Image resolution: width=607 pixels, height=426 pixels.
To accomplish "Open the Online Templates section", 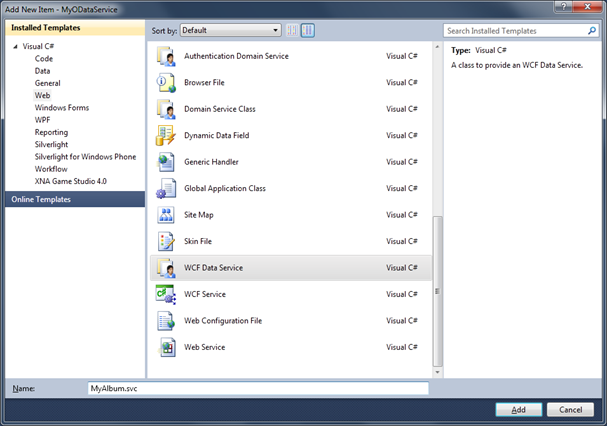I will pos(74,199).
